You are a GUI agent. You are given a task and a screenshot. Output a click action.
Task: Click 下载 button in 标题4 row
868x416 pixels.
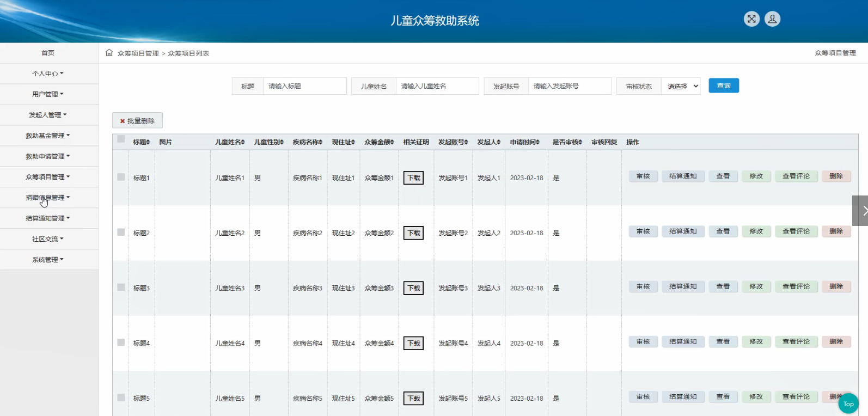click(x=414, y=344)
